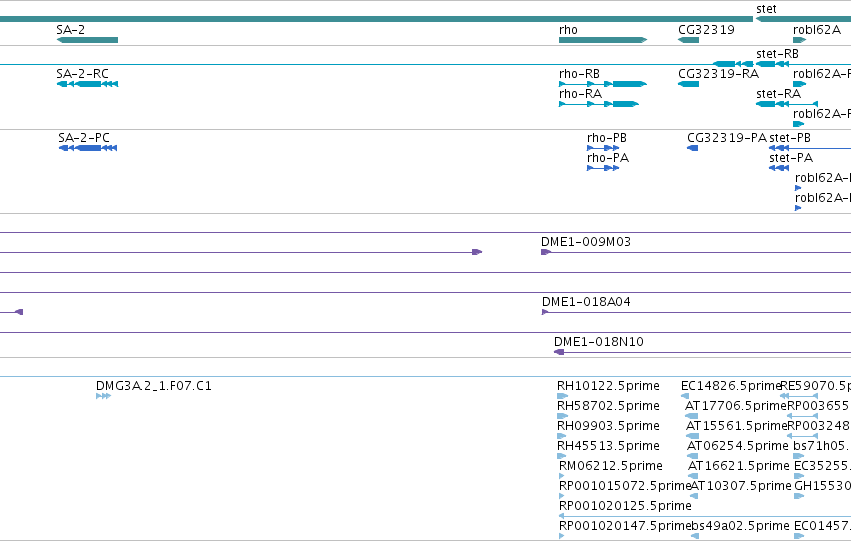Click the AT16621.5prime EST label

(739, 466)
